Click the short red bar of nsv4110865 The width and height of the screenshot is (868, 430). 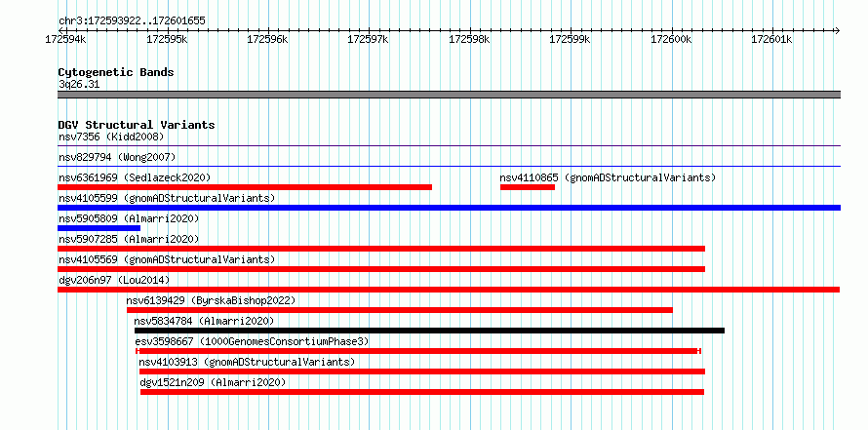click(528, 187)
